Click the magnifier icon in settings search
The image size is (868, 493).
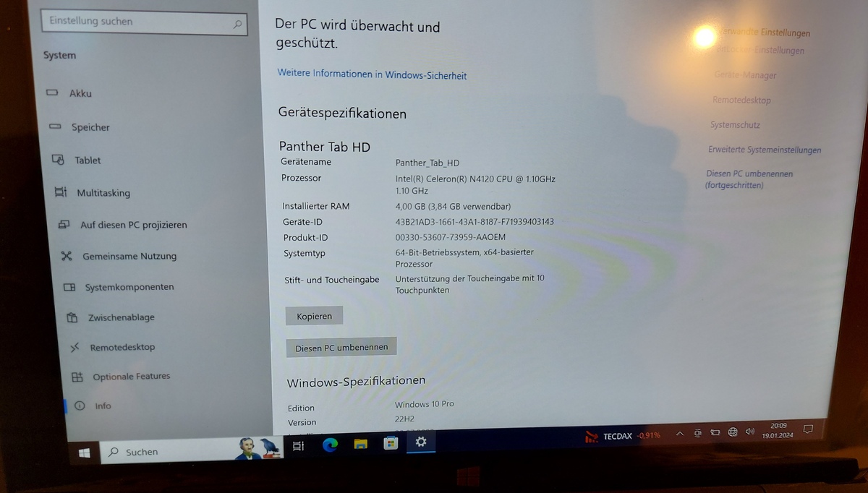237,25
